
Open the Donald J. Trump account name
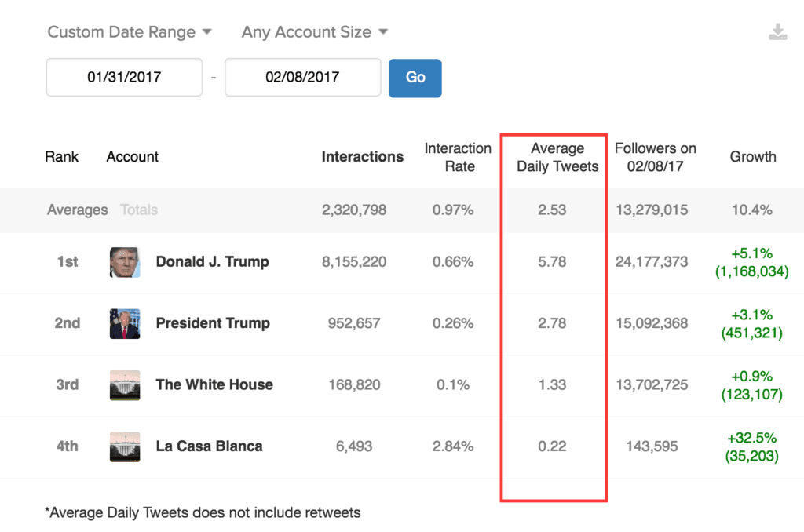coord(212,262)
